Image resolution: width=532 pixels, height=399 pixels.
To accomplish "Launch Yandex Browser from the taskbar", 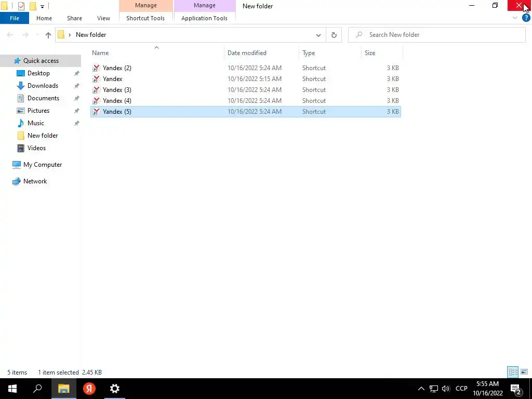I will (89, 389).
